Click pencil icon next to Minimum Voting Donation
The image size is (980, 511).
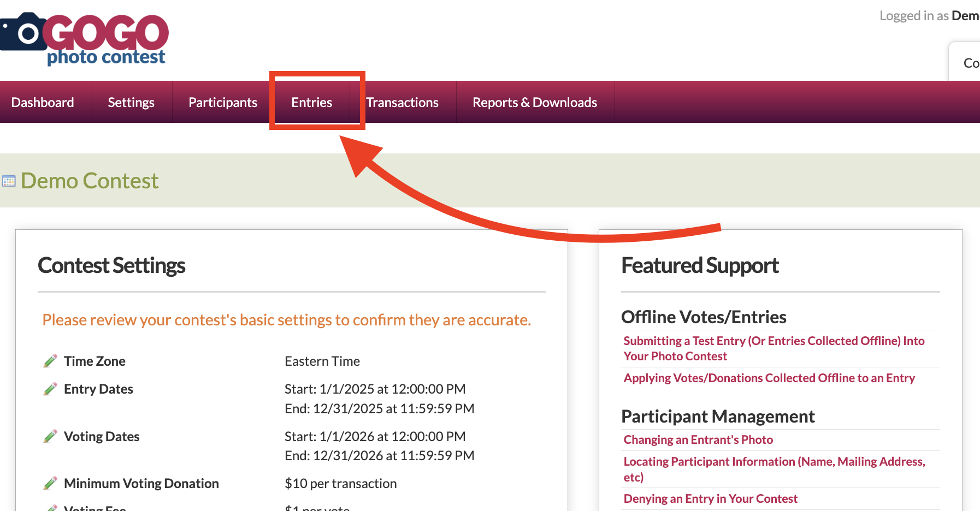pos(50,483)
